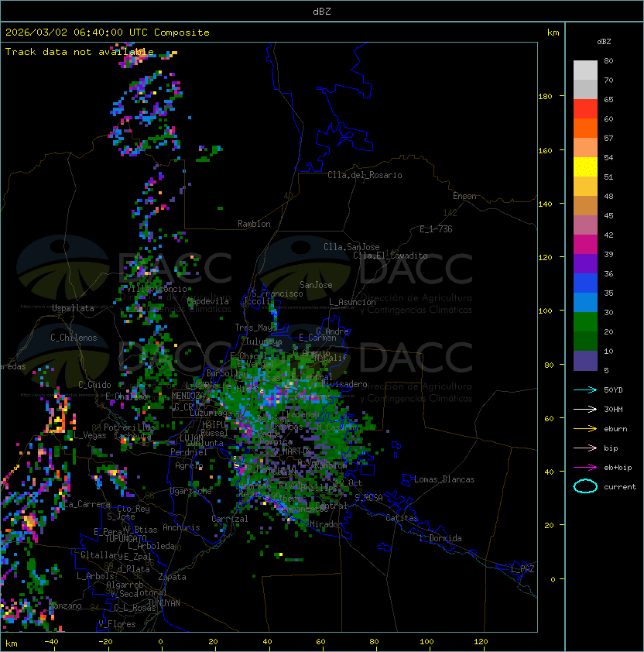
Task: Click the 'eb+bip' legend text
Action: 618,468
